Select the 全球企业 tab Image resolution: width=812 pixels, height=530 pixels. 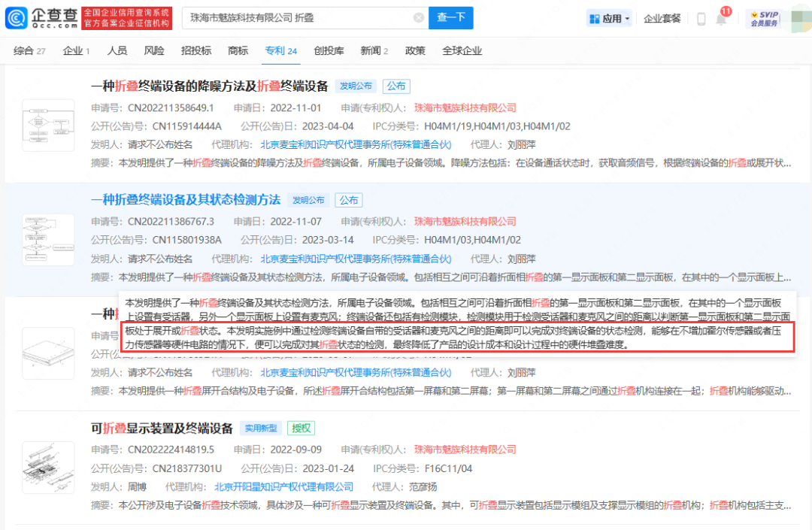tap(462, 50)
